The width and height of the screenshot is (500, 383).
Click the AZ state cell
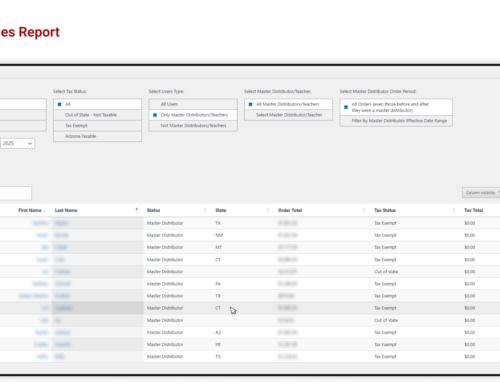[218, 333]
